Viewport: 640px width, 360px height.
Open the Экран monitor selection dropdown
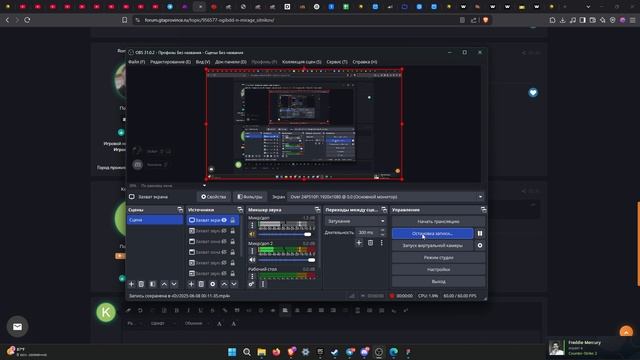(x=385, y=197)
